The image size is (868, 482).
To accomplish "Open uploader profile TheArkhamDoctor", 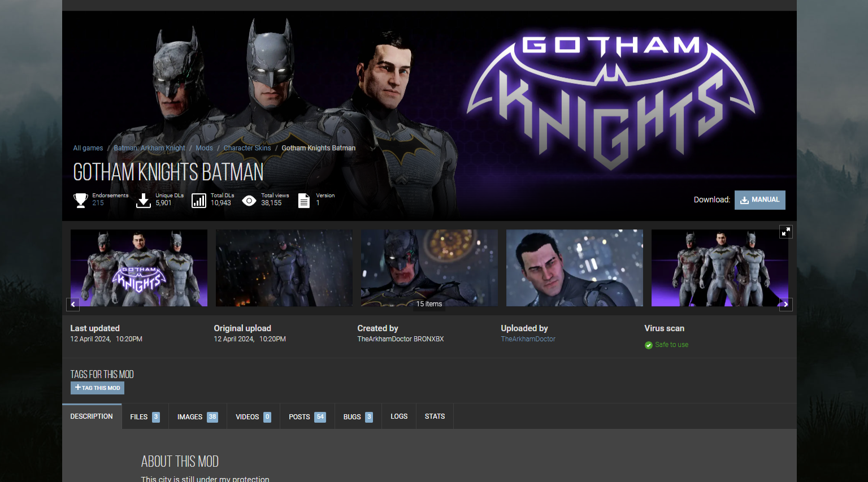I will coord(528,338).
